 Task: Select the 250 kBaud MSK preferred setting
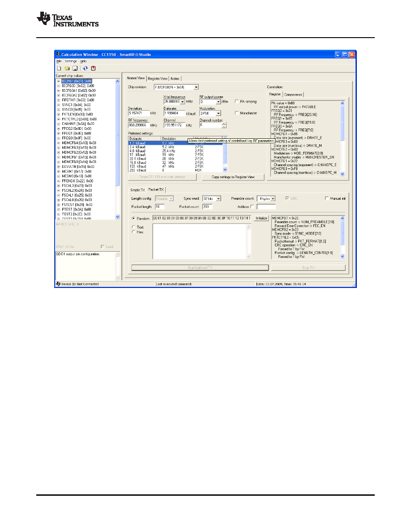176,170
